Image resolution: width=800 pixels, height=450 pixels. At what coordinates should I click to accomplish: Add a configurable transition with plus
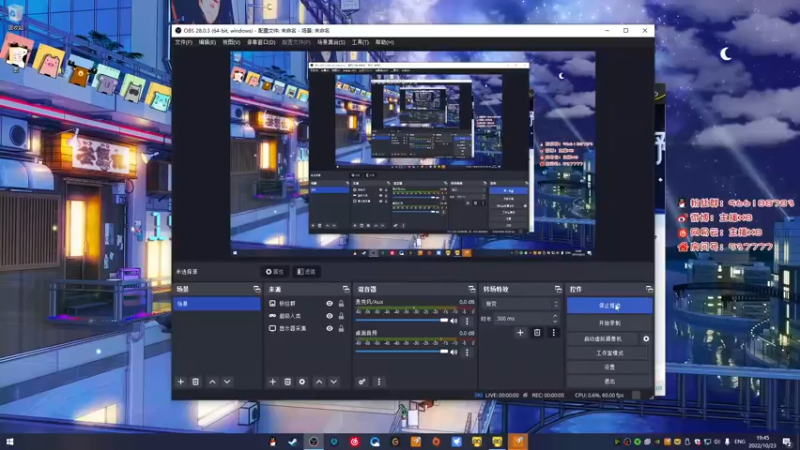coord(520,333)
